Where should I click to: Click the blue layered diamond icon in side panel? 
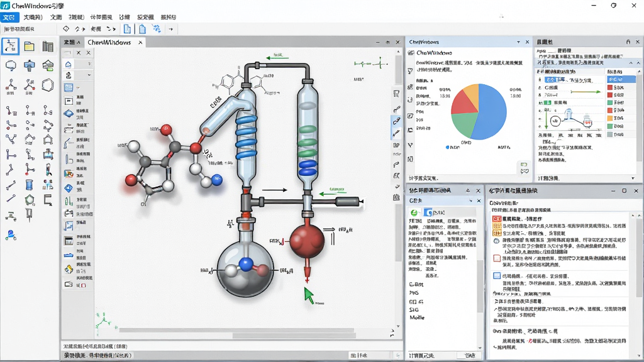click(x=69, y=113)
